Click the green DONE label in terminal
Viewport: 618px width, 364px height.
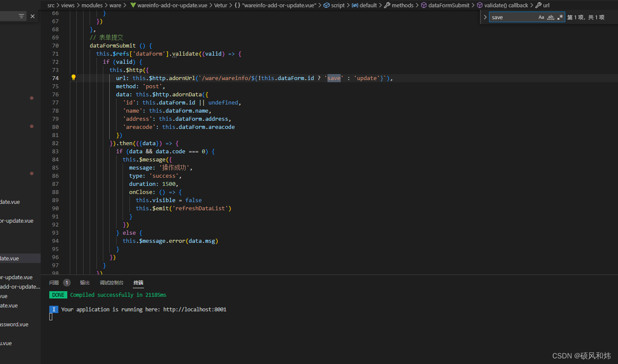coord(58,295)
